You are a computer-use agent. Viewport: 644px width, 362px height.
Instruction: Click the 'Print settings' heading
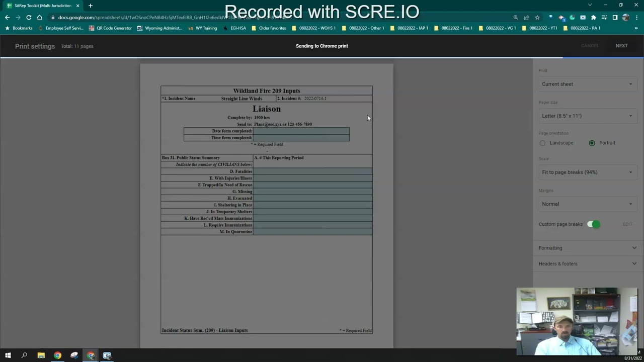(35, 46)
